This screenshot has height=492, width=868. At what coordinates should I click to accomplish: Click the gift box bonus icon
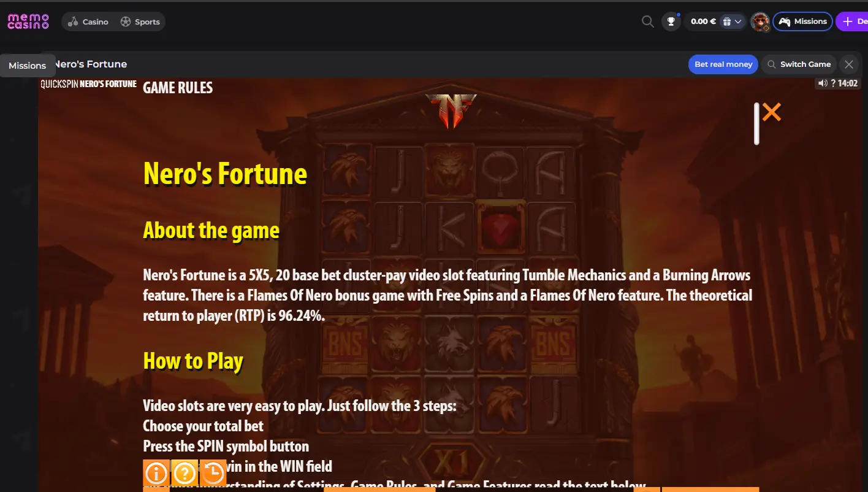(727, 21)
